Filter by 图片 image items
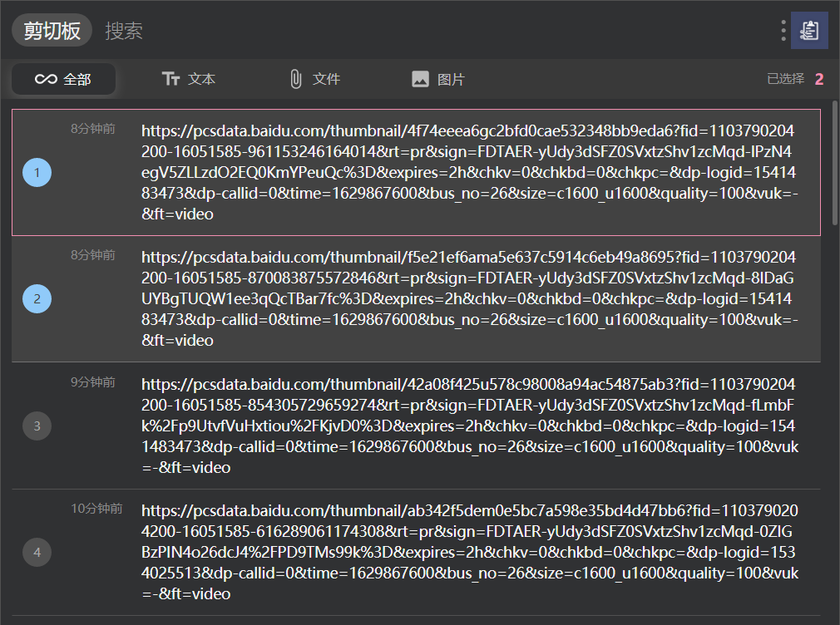The width and height of the screenshot is (840, 625). 438,79
